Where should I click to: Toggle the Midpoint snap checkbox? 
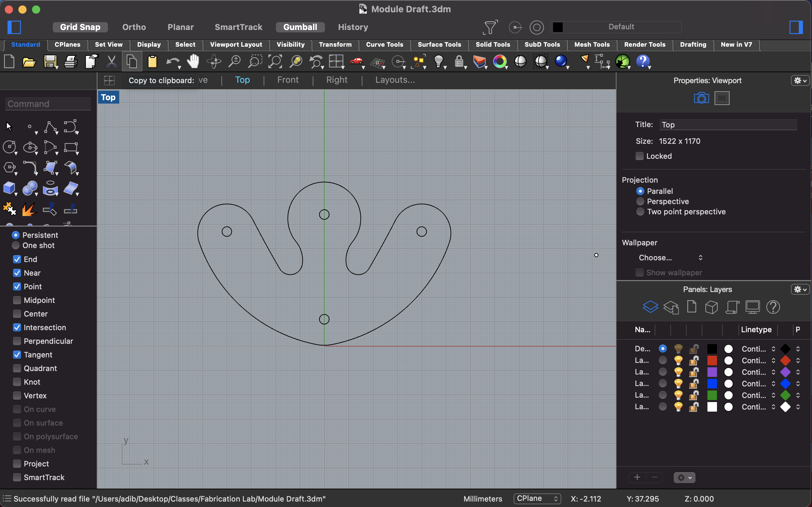point(16,299)
